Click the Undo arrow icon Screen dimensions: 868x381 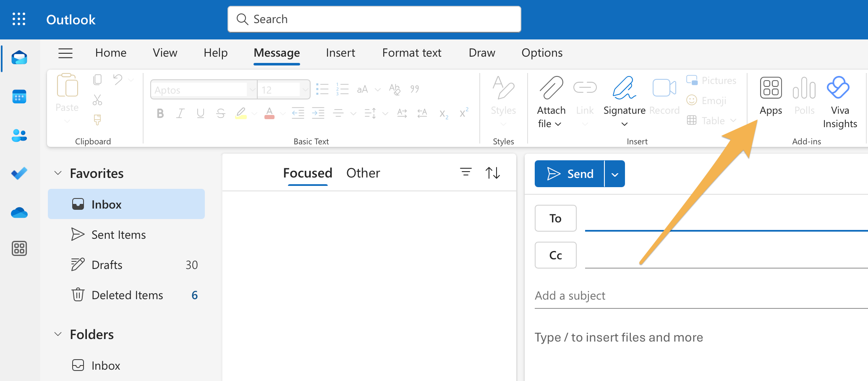(x=118, y=79)
